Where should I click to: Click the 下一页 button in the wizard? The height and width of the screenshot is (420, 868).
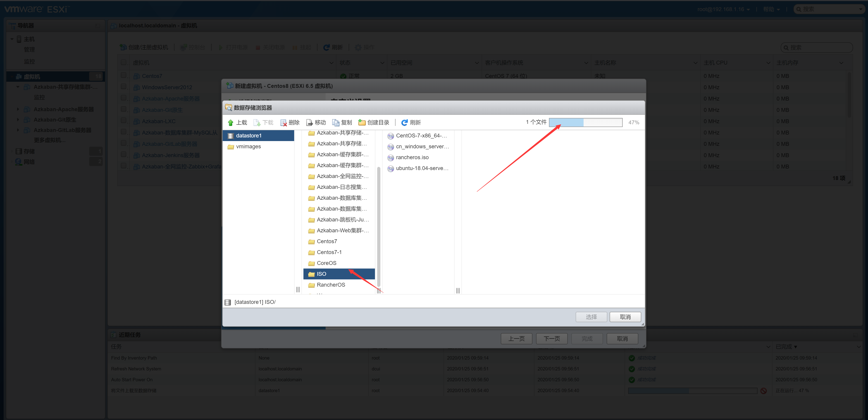tap(552, 338)
